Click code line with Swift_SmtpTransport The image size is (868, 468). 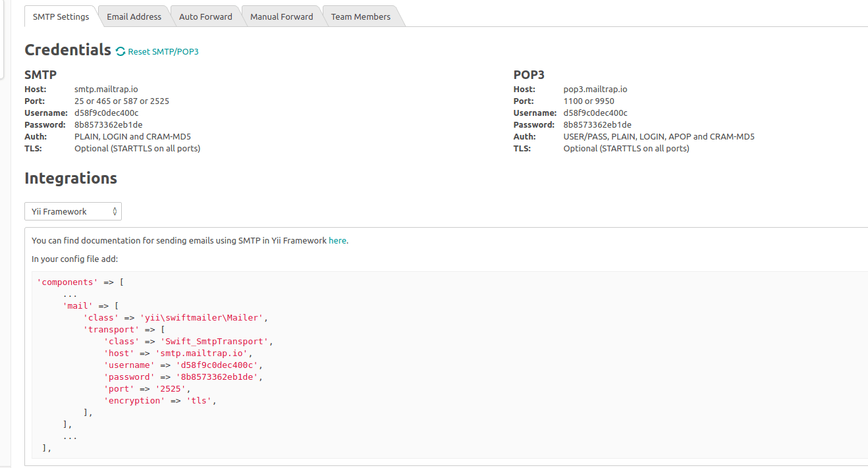[x=188, y=341]
